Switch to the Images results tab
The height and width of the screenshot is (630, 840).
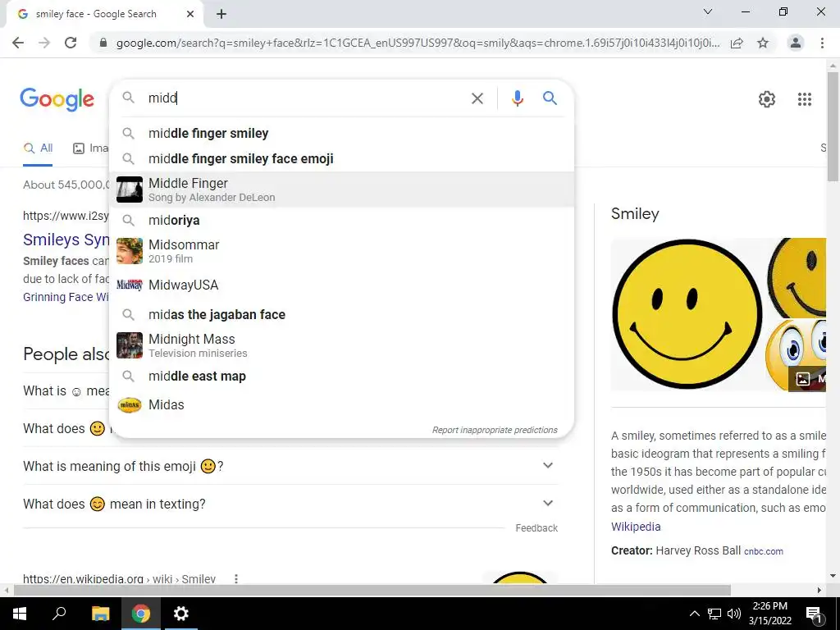pos(90,148)
